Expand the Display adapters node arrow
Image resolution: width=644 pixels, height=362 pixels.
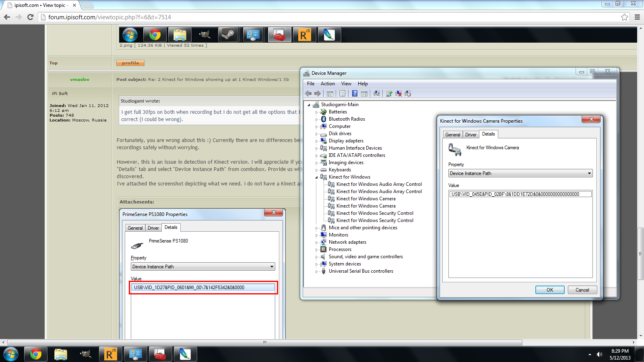(x=316, y=141)
